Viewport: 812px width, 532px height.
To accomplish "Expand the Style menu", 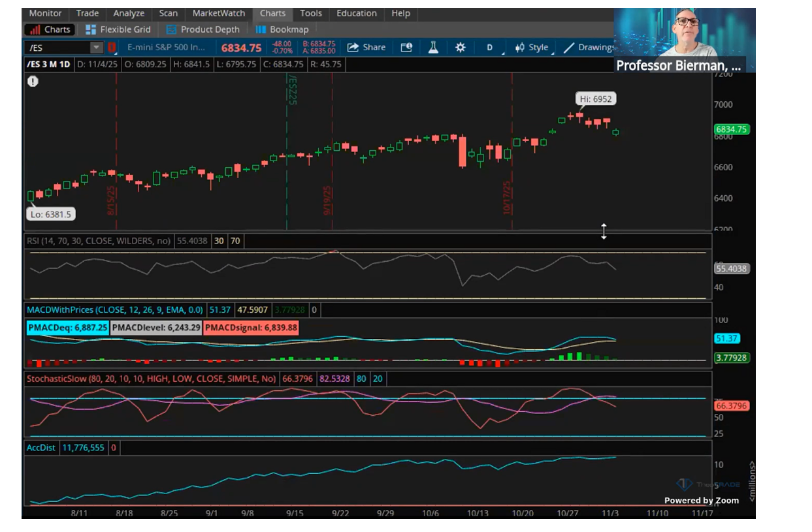I will (532, 47).
